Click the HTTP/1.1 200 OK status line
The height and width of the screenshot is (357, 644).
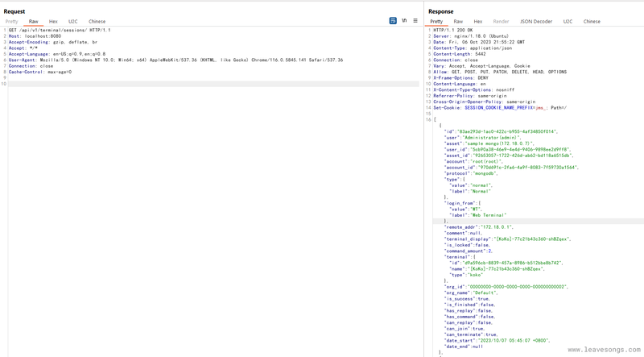[454, 30]
